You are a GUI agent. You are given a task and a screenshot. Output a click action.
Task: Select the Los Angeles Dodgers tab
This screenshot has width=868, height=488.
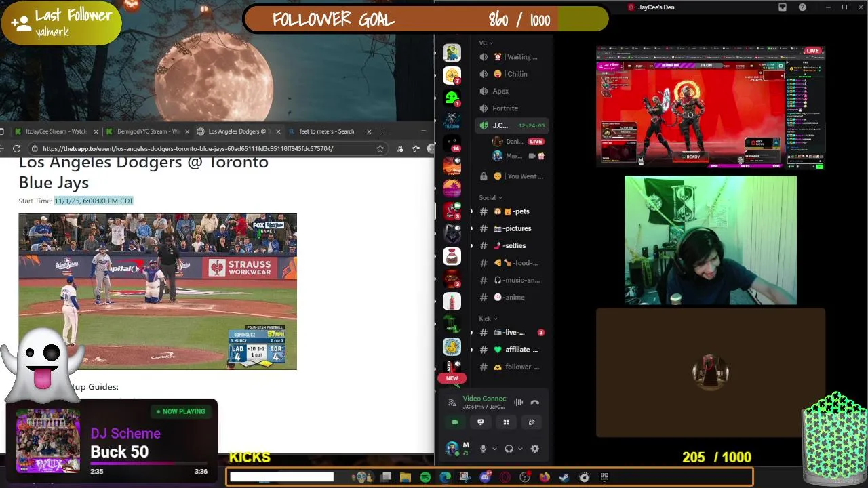tap(238, 131)
